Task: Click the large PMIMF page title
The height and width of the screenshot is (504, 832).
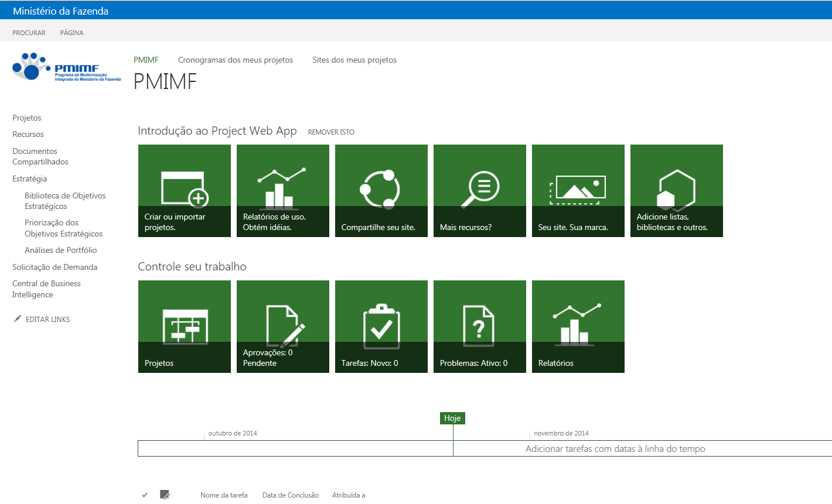Action: pyautogui.click(x=165, y=81)
